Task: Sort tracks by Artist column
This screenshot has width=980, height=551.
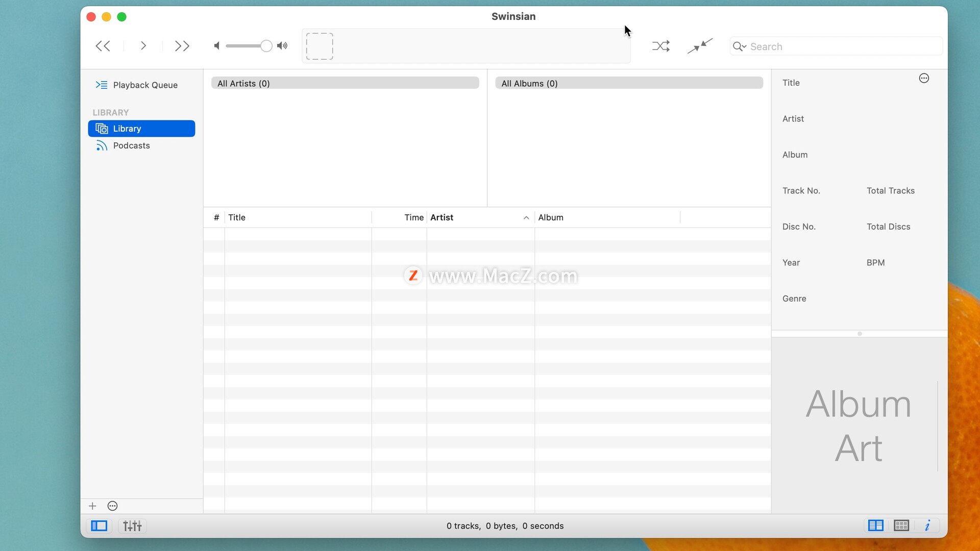Action: [481, 217]
